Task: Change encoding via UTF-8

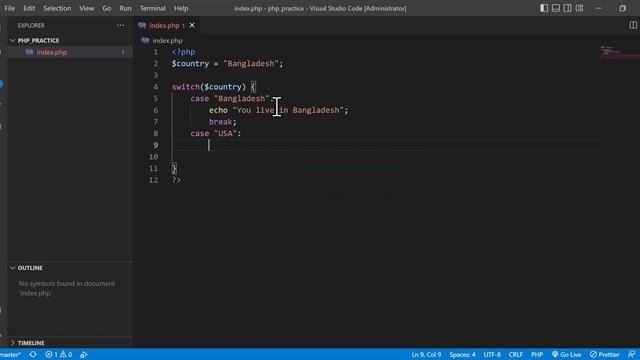Action: tap(492, 354)
